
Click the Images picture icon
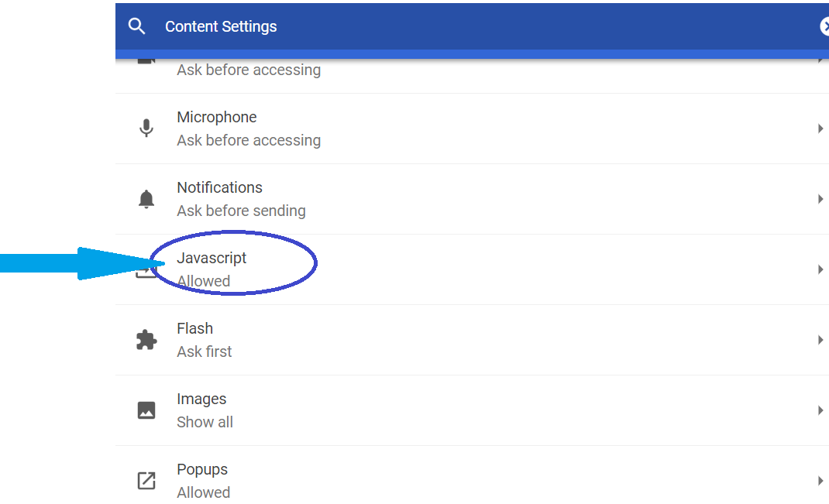tap(146, 410)
